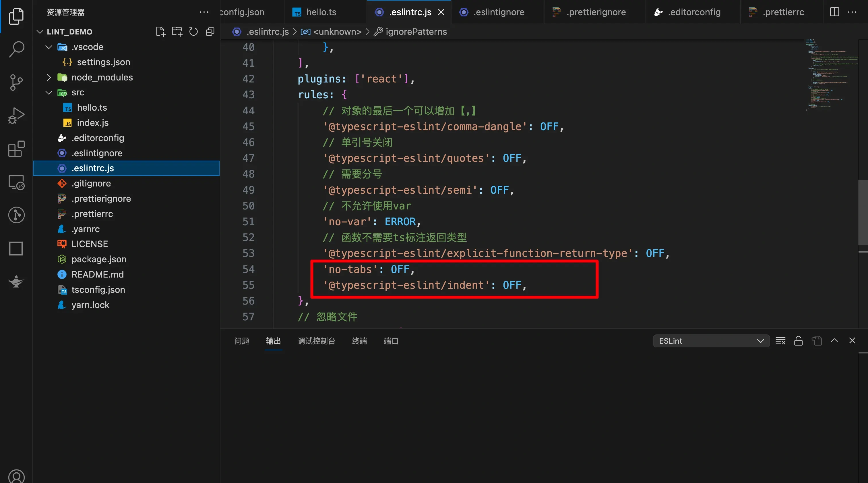Switch to the 终端 panel tab

click(x=359, y=341)
